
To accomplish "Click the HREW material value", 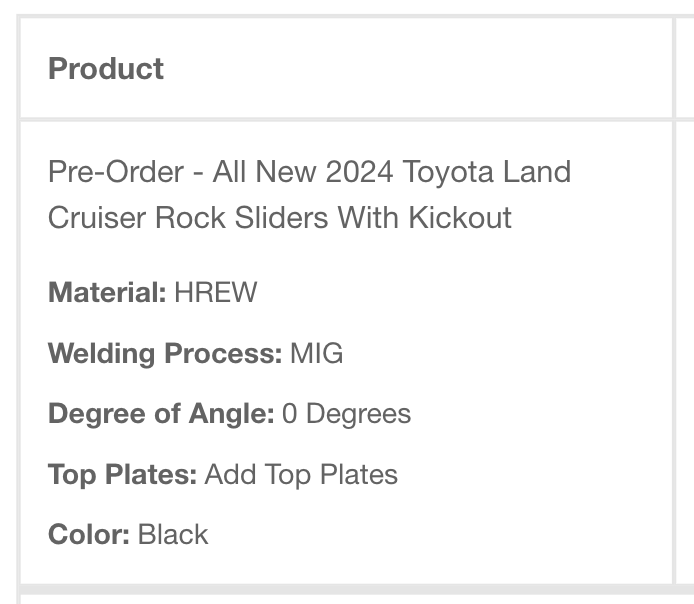I will 216,292.
